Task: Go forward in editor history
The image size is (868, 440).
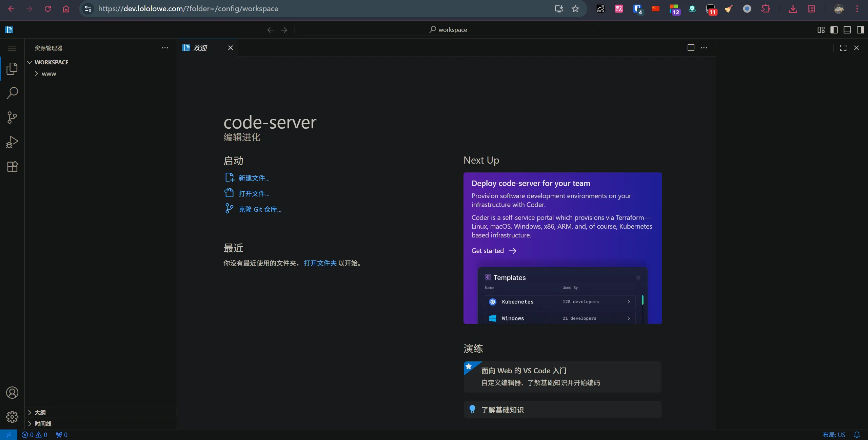Action: point(284,30)
